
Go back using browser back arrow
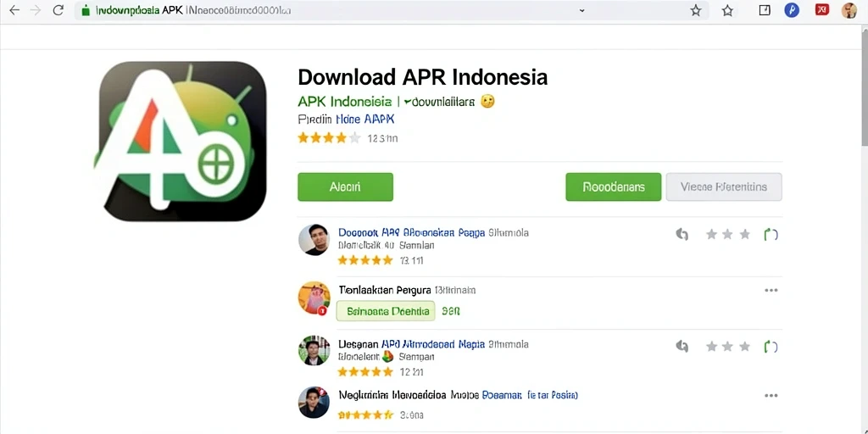14,10
